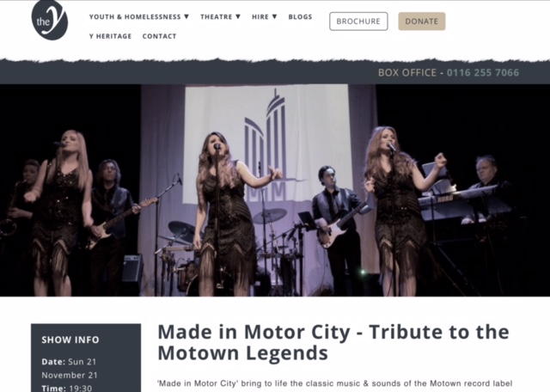Expand the Hire dropdown arrow
Image resolution: width=550 pixels, height=392 pixels.
(x=275, y=16)
